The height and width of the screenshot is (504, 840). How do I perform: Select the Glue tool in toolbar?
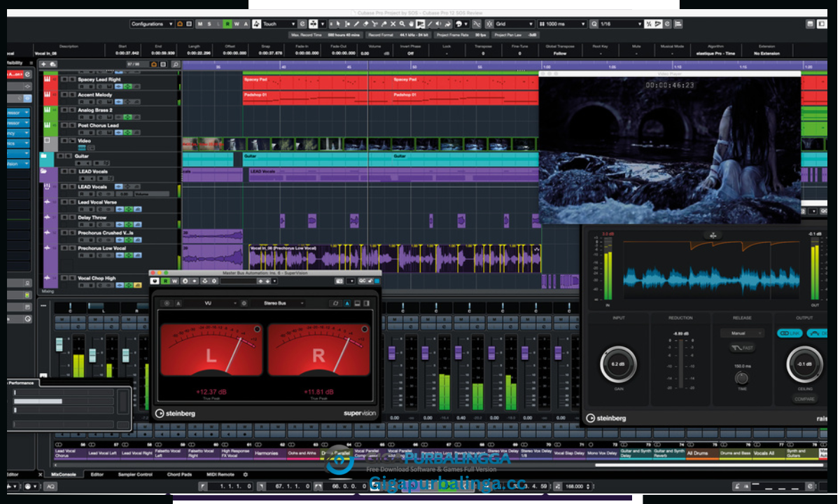384,24
